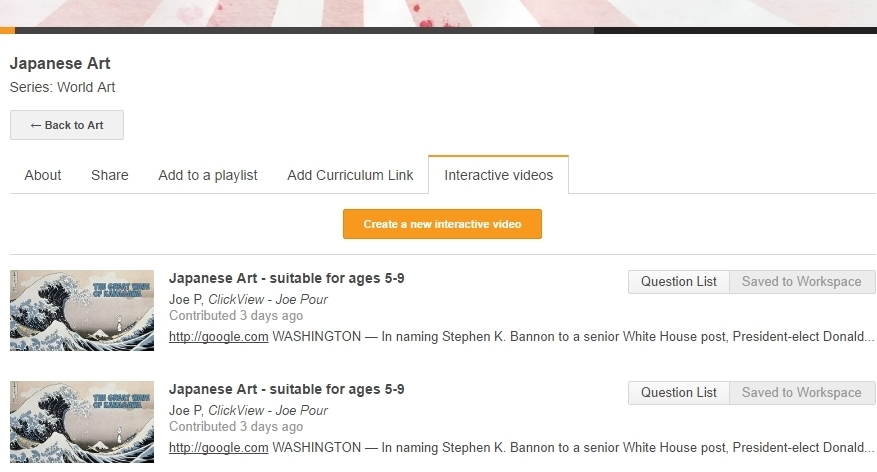Viewport: 877px width, 472px height.
Task: Follow the google.com link in the first entry
Action: pos(218,337)
